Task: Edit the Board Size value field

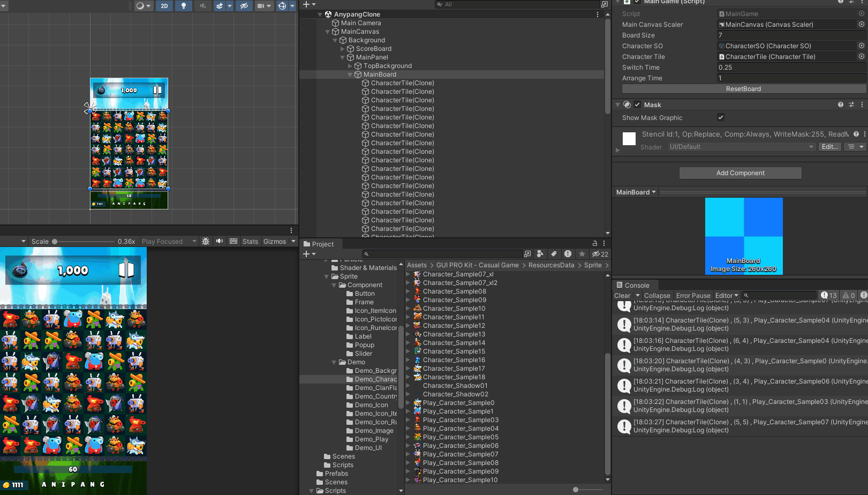Action: pyautogui.click(x=791, y=35)
